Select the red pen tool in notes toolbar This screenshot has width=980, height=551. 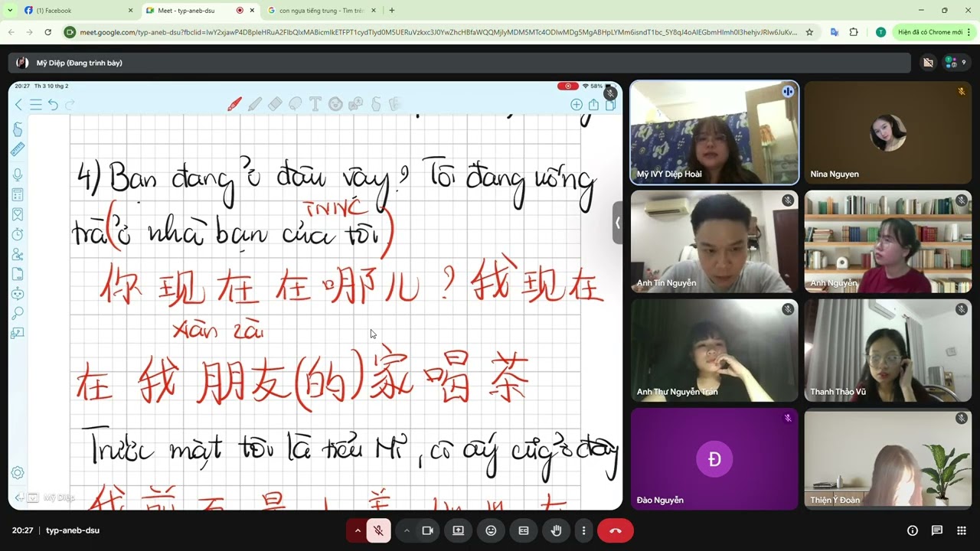tap(234, 104)
